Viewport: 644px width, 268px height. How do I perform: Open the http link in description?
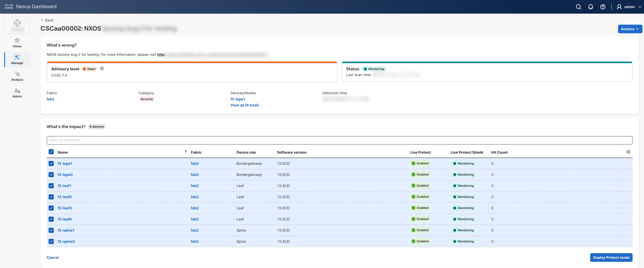pyautogui.click(x=161, y=54)
